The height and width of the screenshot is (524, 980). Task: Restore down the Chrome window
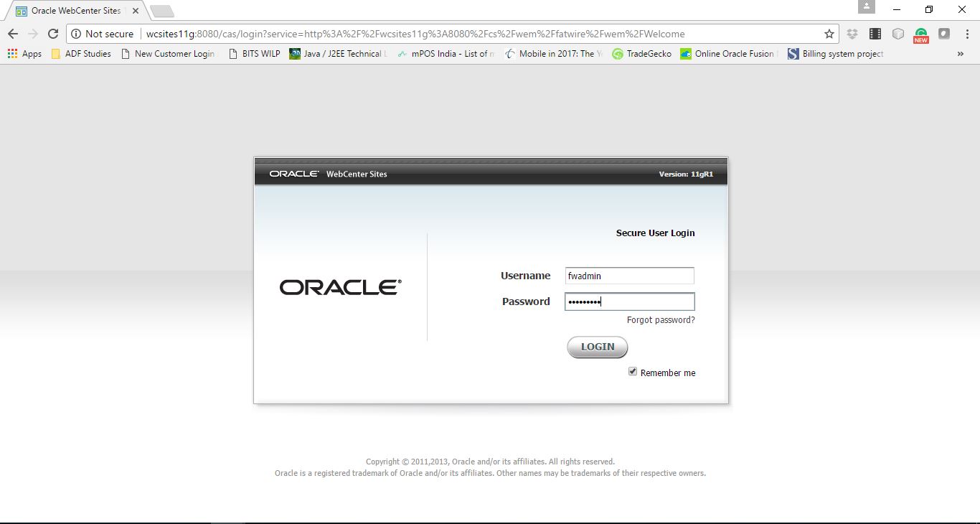point(929,9)
